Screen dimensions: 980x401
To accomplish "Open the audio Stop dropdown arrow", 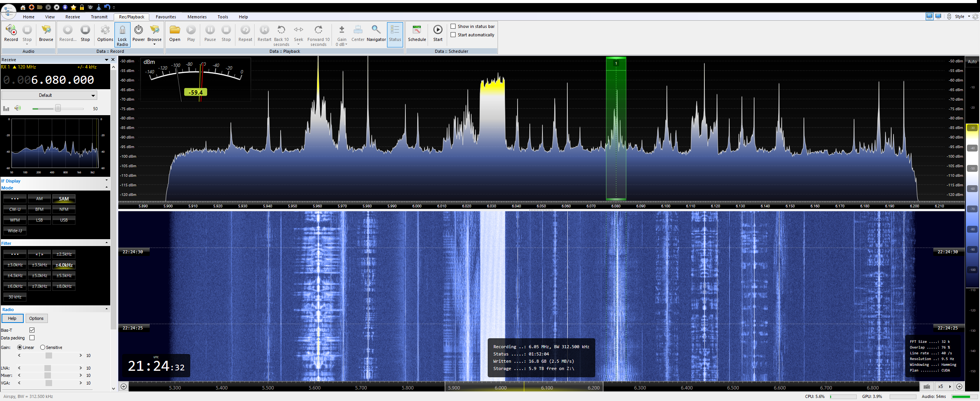I will (27, 44).
